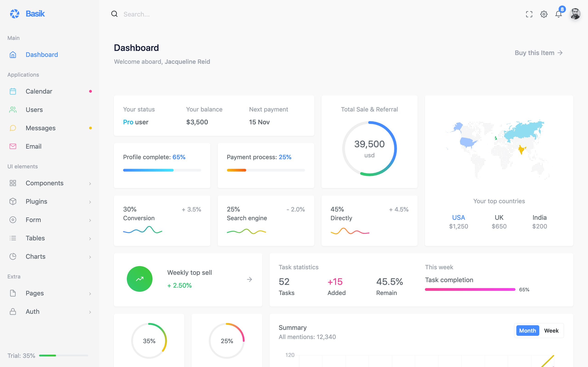Select Month in Summary toggle
This screenshot has height=367, width=588.
pyautogui.click(x=528, y=331)
